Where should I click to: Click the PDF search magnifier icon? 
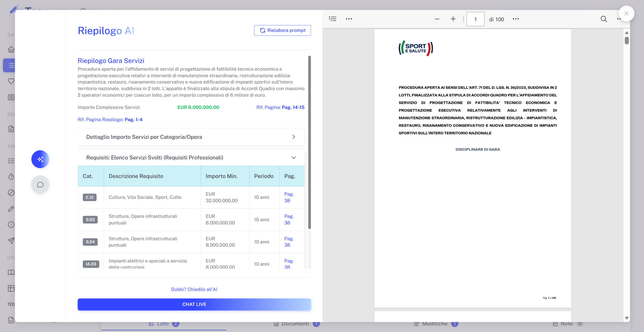604,19
